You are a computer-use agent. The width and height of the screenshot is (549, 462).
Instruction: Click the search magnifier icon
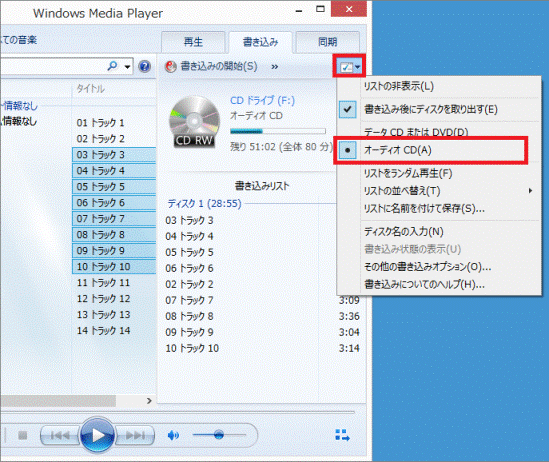[x=113, y=65]
